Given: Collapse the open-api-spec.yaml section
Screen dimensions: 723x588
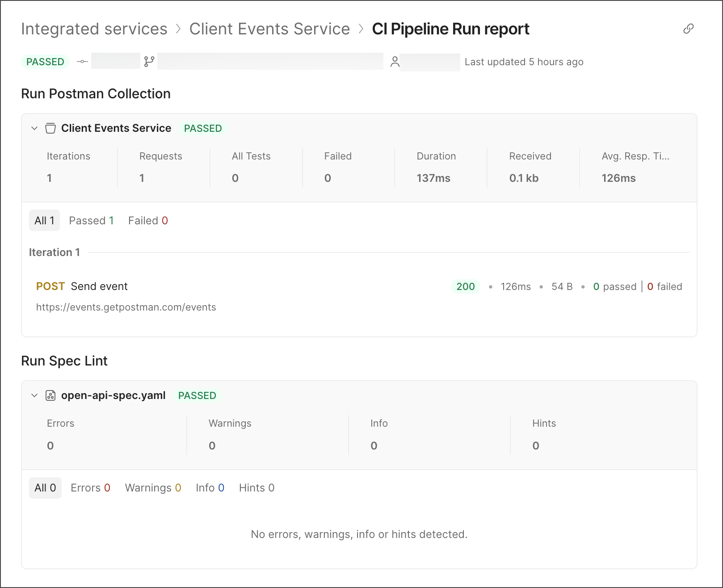Looking at the screenshot, I should tap(34, 395).
